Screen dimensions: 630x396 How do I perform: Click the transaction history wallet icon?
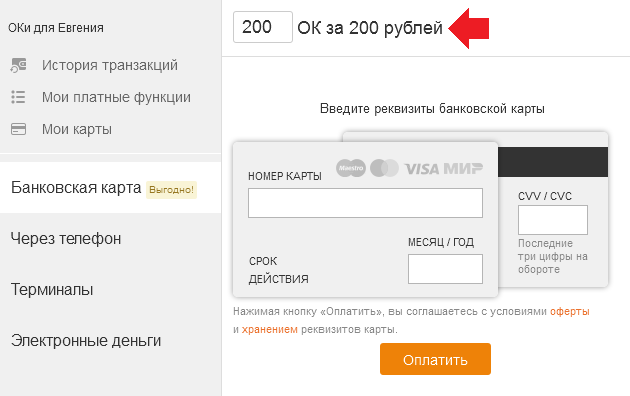[18, 65]
